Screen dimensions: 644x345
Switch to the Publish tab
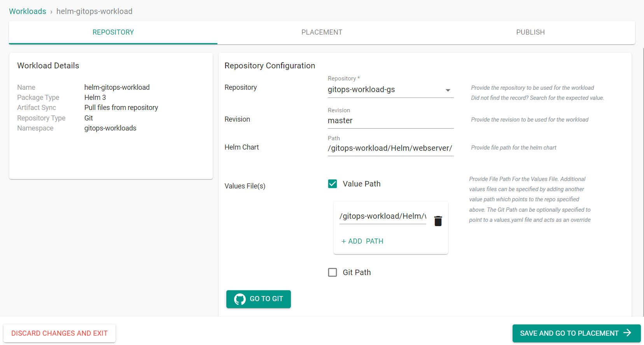[x=530, y=32]
